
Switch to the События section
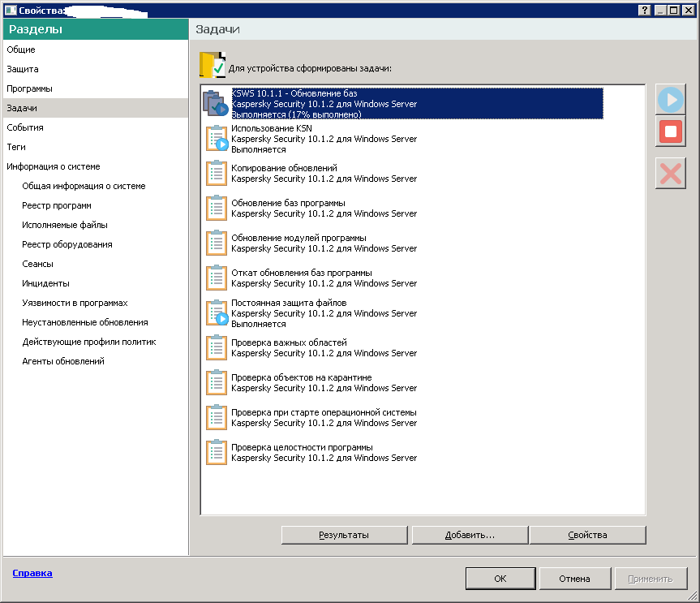[x=25, y=127]
